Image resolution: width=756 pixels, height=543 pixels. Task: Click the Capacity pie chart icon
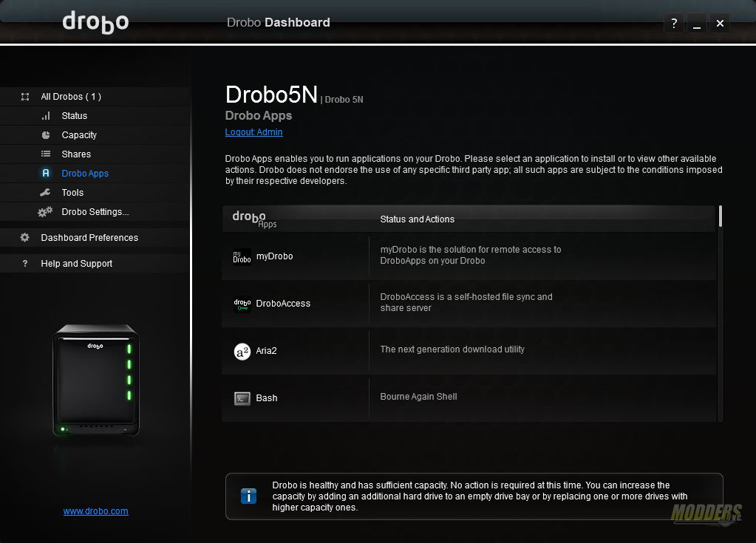[x=46, y=135]
